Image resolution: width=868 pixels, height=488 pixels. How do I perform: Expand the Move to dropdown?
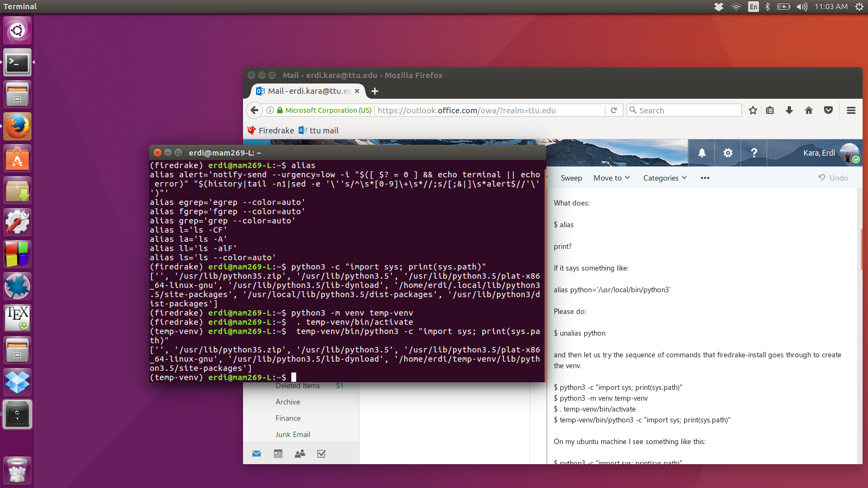(611, 178)
